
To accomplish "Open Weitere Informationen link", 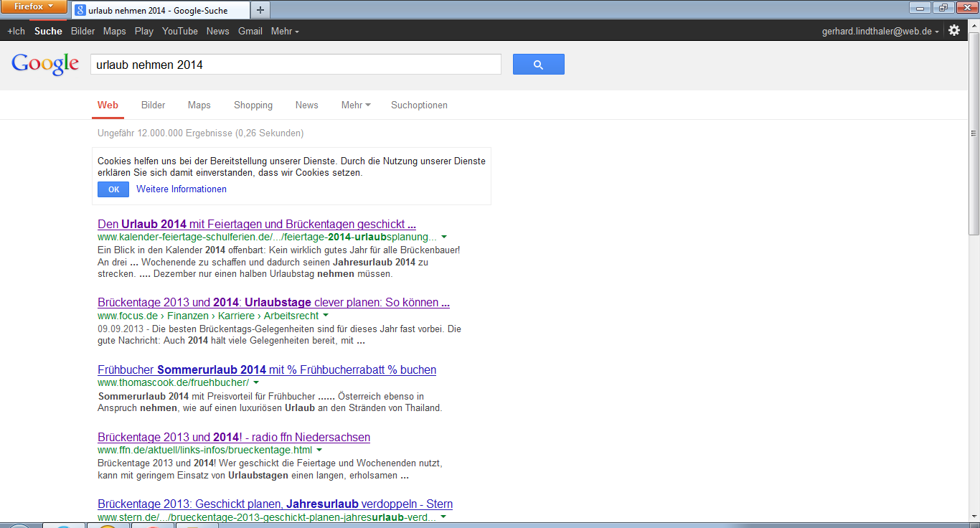I will [x=182, y=189].
